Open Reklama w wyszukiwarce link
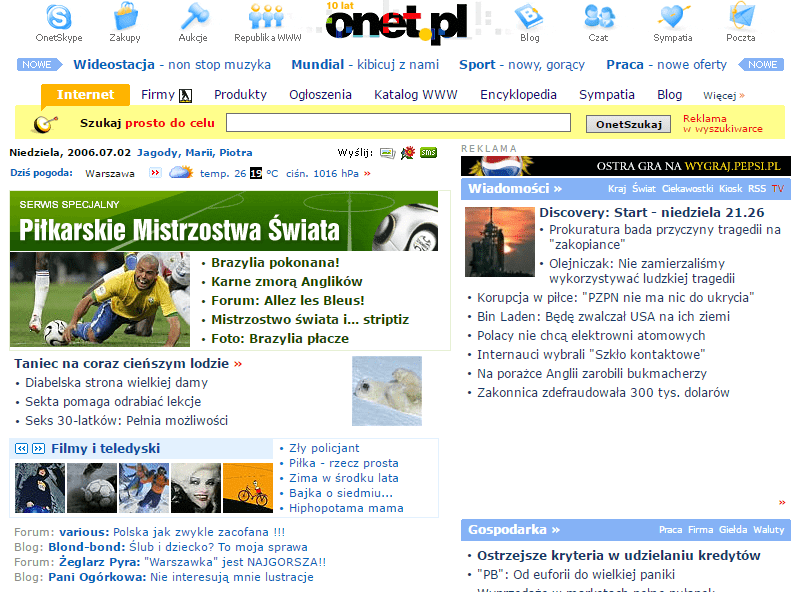This screenshot has height=592, width=798. coord(722,124)
